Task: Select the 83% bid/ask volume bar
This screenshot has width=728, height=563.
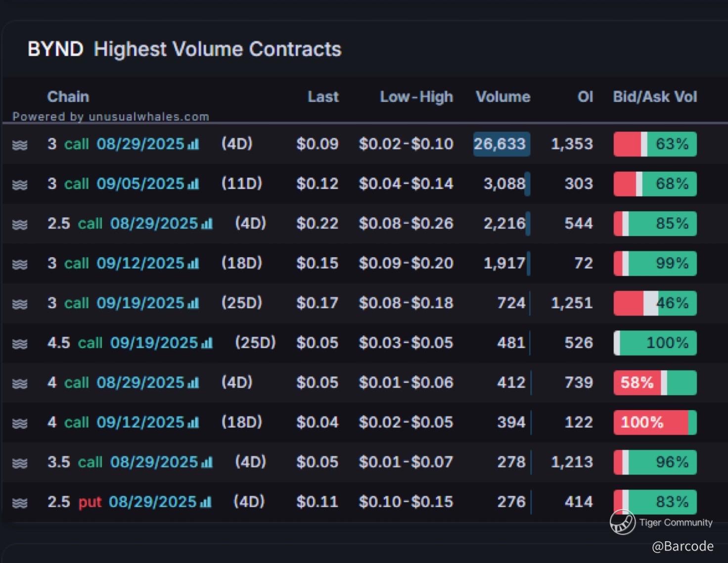Action: (x=655, y=502)
